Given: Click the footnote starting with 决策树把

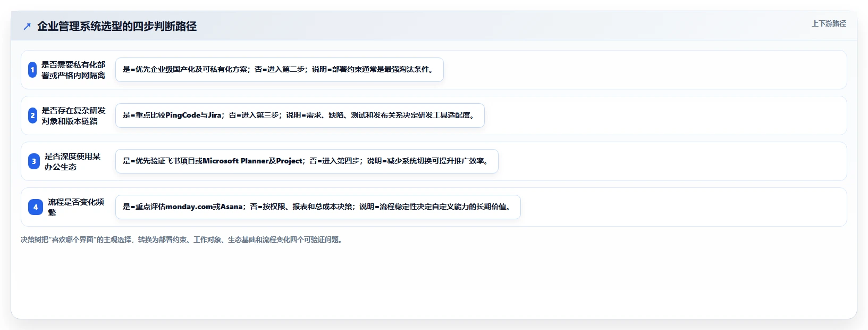Looking at the screenshot, I should 182,240.
